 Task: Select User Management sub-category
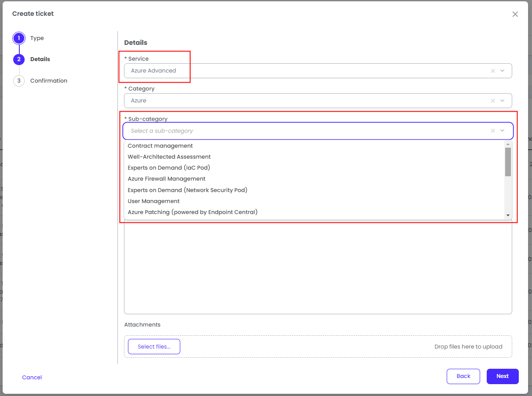point(315,201)
